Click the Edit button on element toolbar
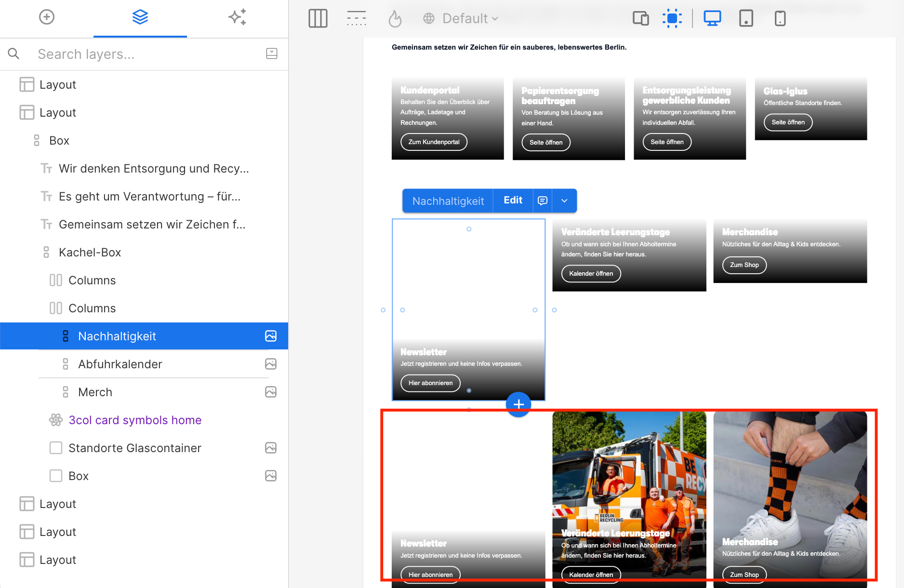This screenshot has height=588, width=904. (513, 200)
